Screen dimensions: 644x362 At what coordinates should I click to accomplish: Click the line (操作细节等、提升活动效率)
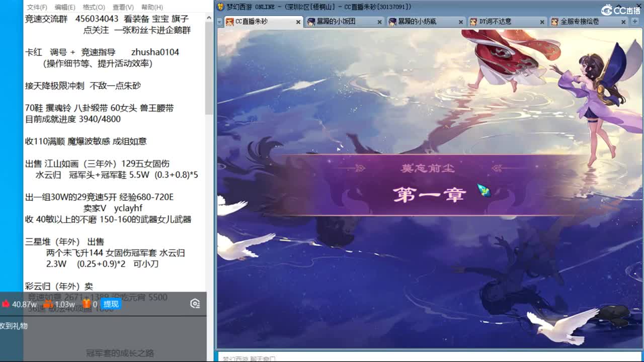tap(98, 63)
